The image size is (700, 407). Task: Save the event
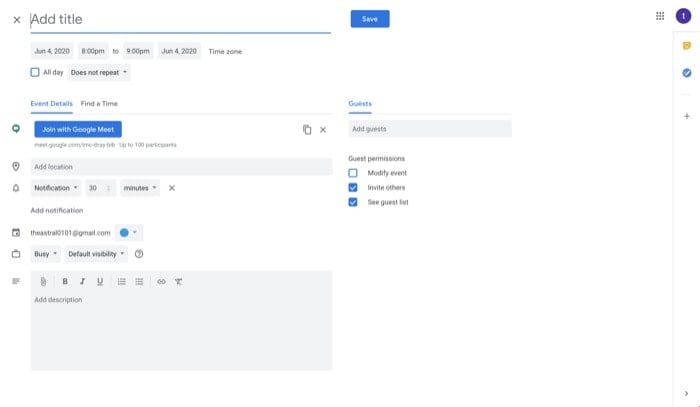(370, 19)
